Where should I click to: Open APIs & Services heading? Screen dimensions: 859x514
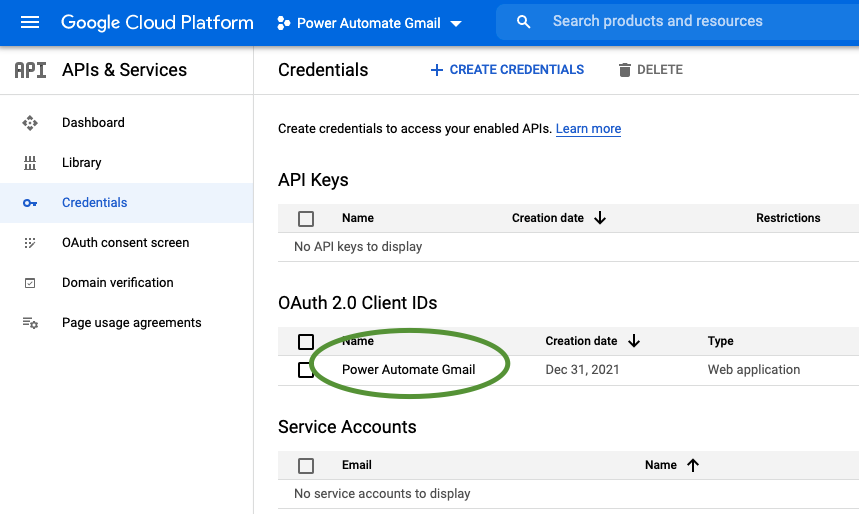click(124, 70)
